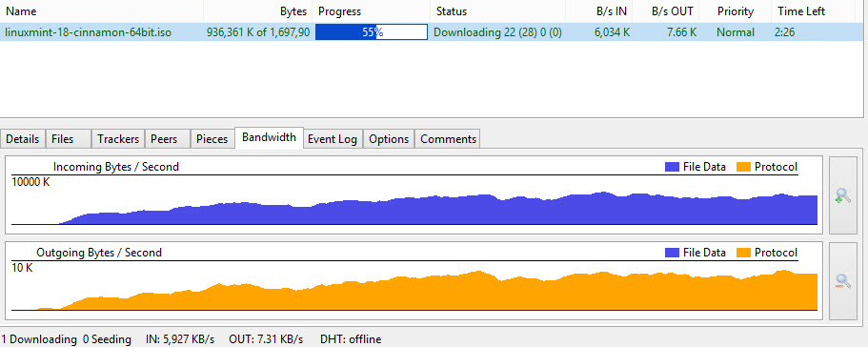868x347 pixels.
Task: Open the Details tab
Action: click(23, 139)
